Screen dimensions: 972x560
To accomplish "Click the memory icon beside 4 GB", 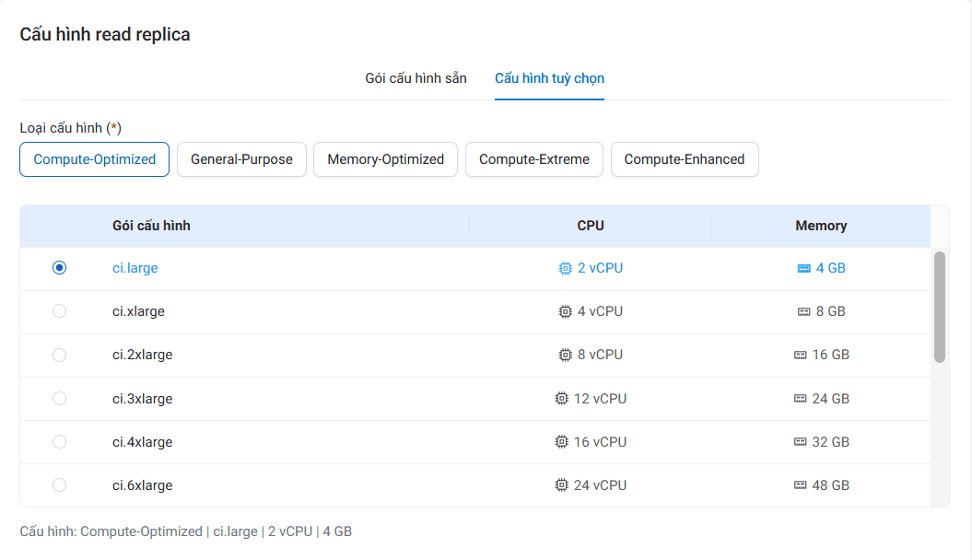I will click(x=804, y=268).
